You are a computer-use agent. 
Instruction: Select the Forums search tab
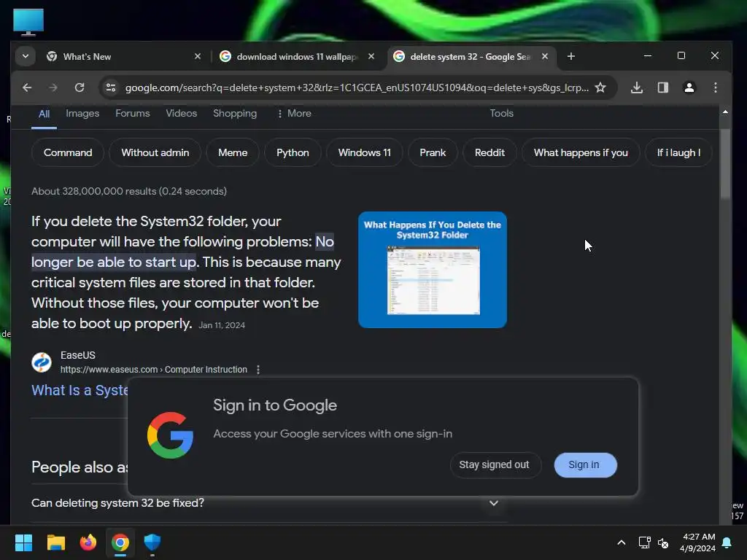[x=133, y=113]
